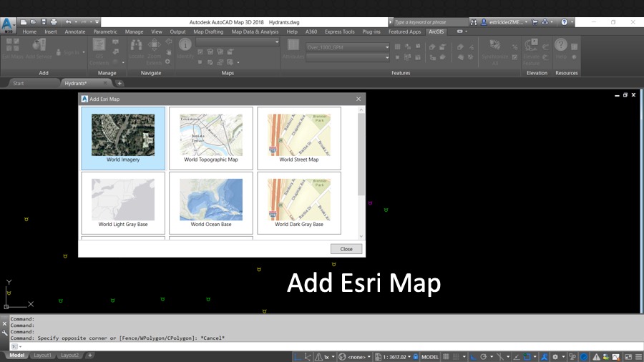644x362 pixels.
Task: Click the New file icon in quick access toolbar
Action: [24, 22]
